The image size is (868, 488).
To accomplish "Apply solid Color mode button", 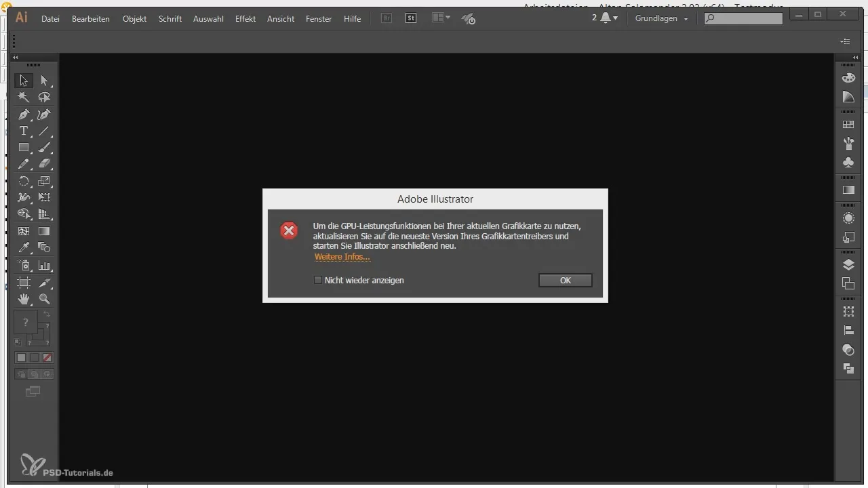I will 21,357.
